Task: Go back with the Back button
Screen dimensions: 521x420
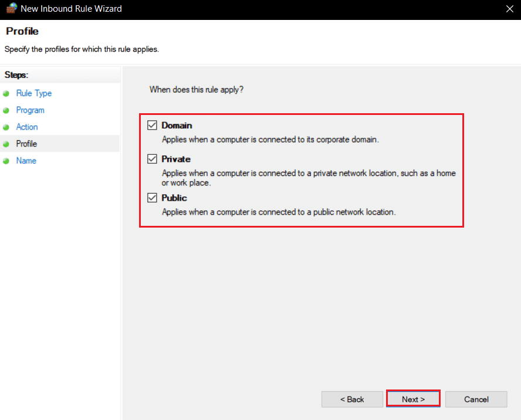Action: [x=352, y=399]
